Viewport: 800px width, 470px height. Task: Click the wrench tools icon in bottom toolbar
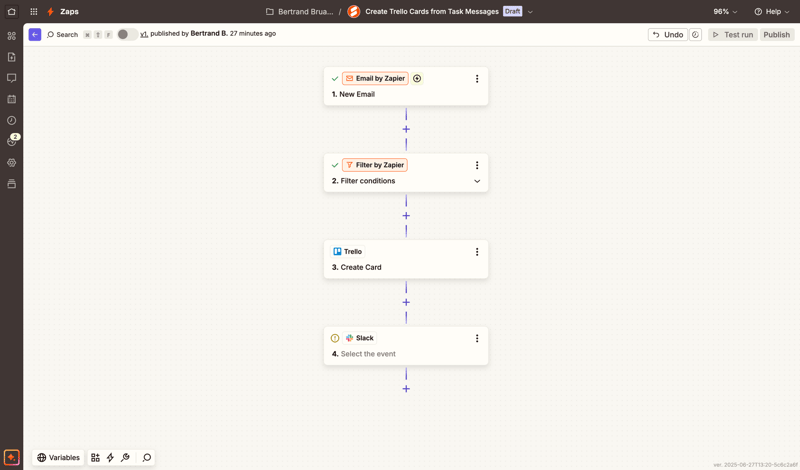125,457
